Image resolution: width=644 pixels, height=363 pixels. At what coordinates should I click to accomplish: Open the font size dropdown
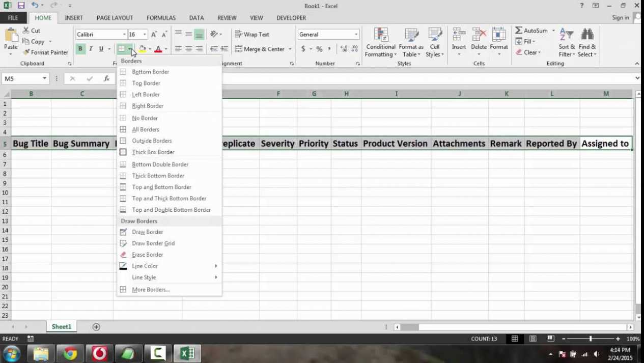pyautogui.click(x=144, y=34)
